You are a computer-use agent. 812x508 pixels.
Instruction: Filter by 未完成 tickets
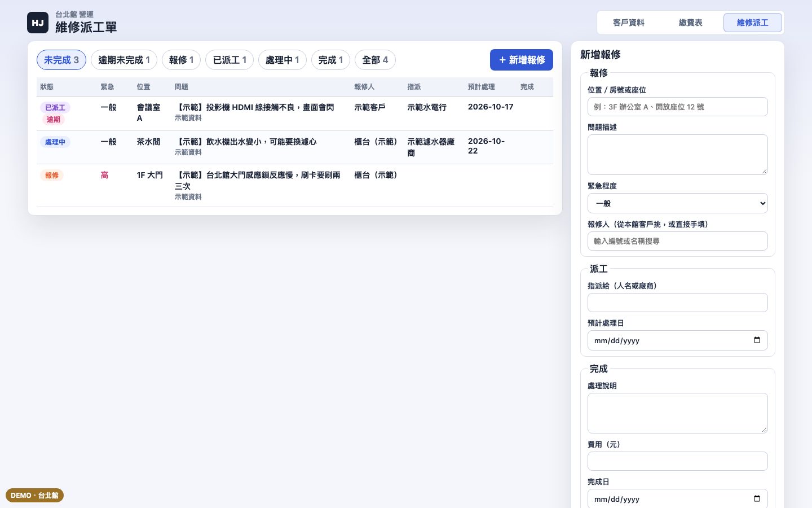point(61,60)
